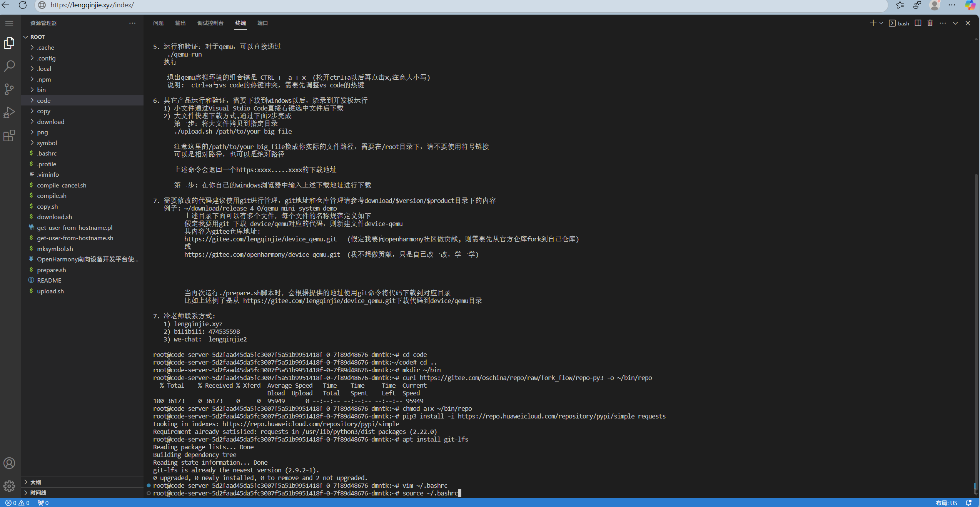
Task: Open the Accounts icon above the status bar
Action: click(9, 463)
